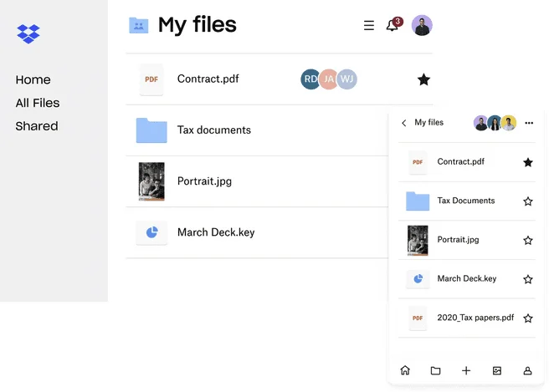Click the RD collaborator avatar

coord(310,79)
